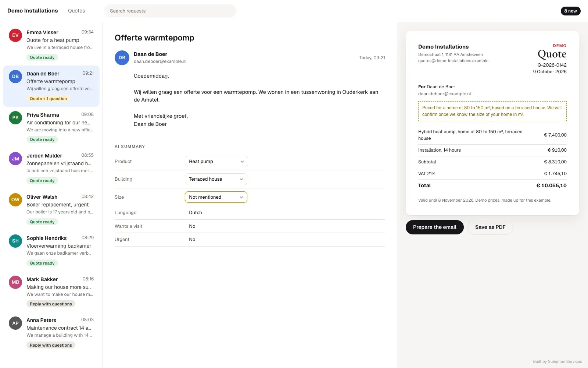Click the yellow pricing note on the quote
The height and width of the screenshot is (368, 588).
[x=492, y=111]
